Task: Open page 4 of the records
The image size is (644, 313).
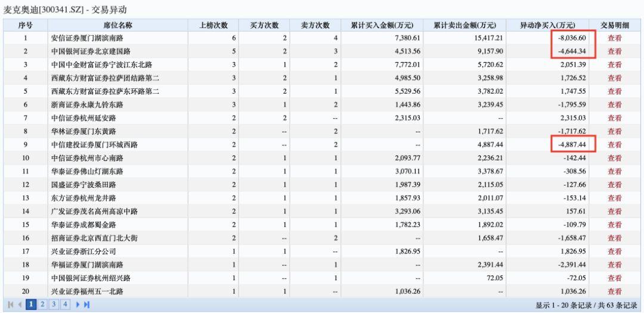Action: (x=66, y=305)
